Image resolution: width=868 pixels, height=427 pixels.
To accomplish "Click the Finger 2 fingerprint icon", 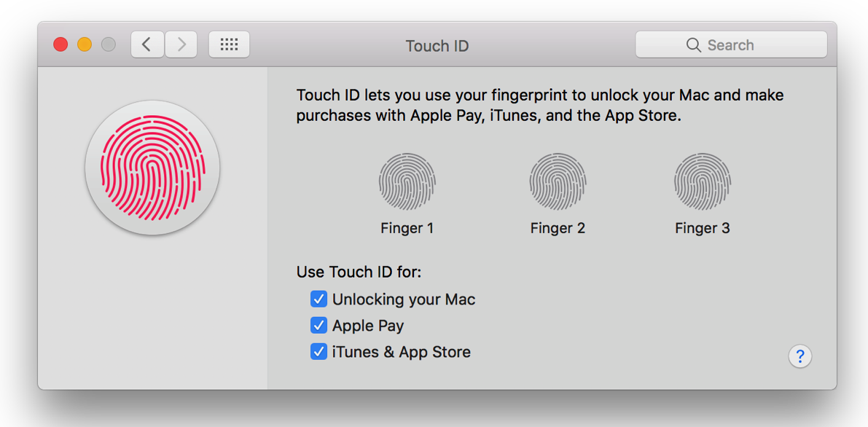I will click(x=558, y=181).
